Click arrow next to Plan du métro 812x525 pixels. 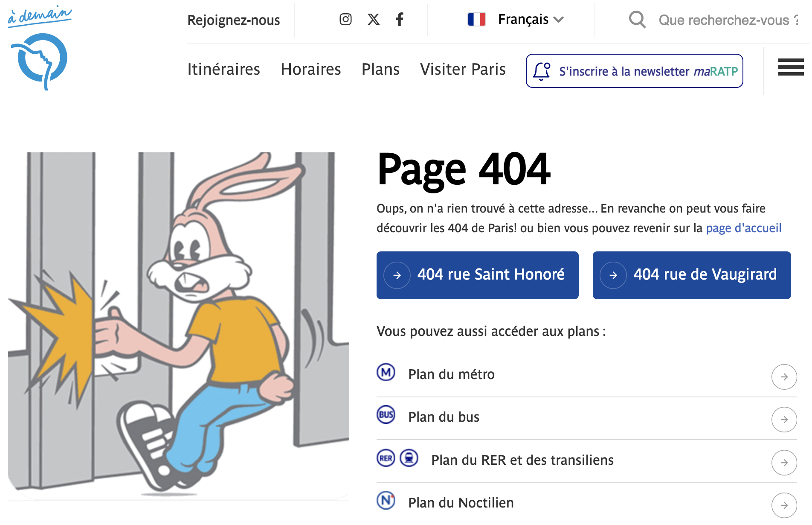[x=784, y=377]
